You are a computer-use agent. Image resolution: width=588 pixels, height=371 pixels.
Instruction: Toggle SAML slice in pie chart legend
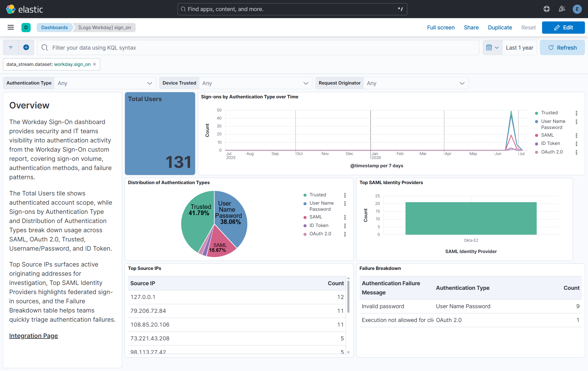(x=316, y=217)
